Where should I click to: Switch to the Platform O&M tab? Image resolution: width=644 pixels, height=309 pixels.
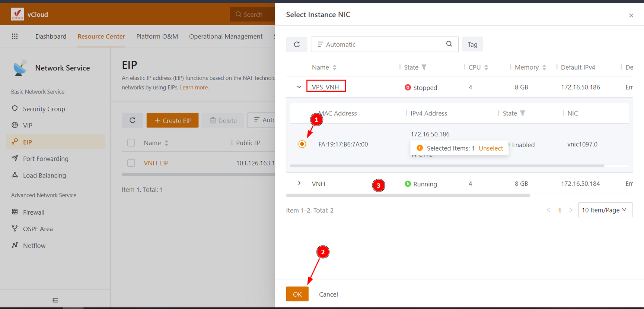(x=157, y=36)
